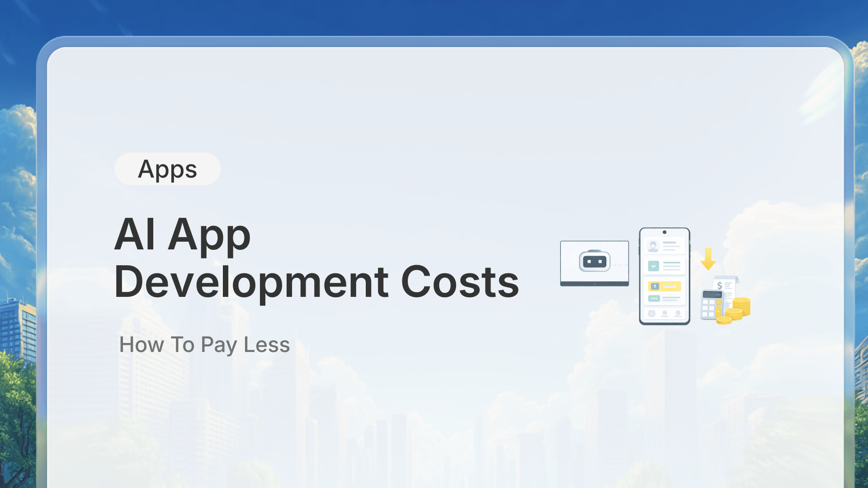Click the robot face icon on monitor
Image resolution: width=868 pixels, height=488 pixels.
coord(594,261)
